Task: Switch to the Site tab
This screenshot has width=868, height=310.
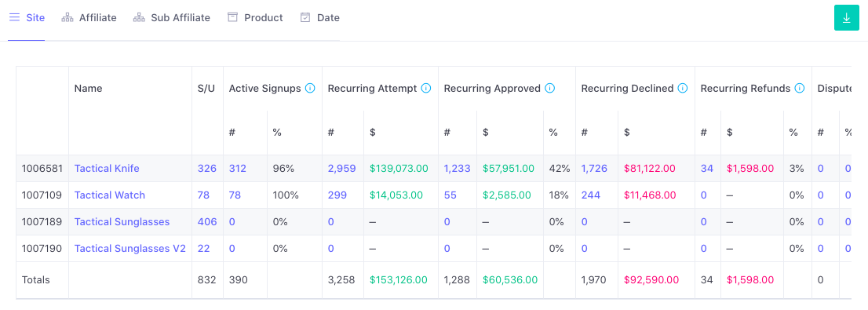Action: (x=27, y=18)
